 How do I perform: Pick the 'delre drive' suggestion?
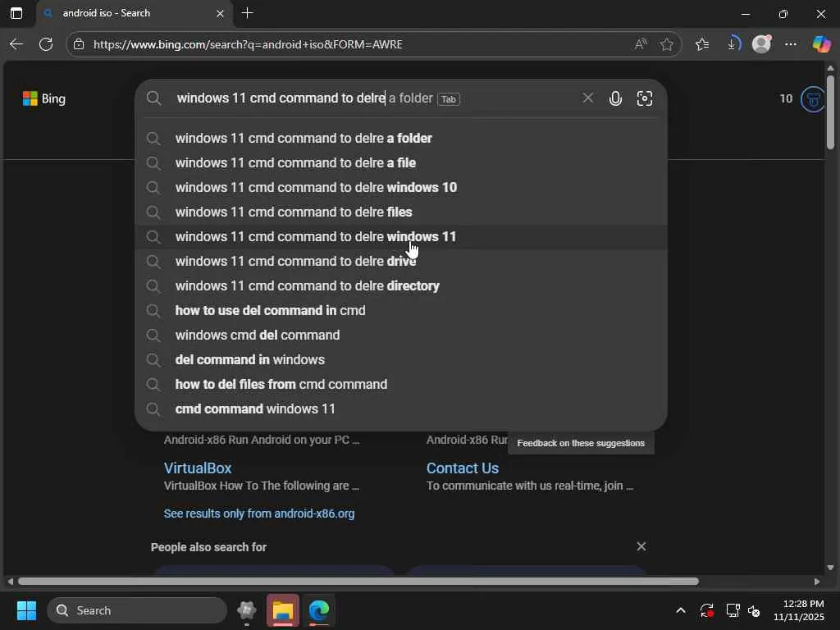point(400,262)
